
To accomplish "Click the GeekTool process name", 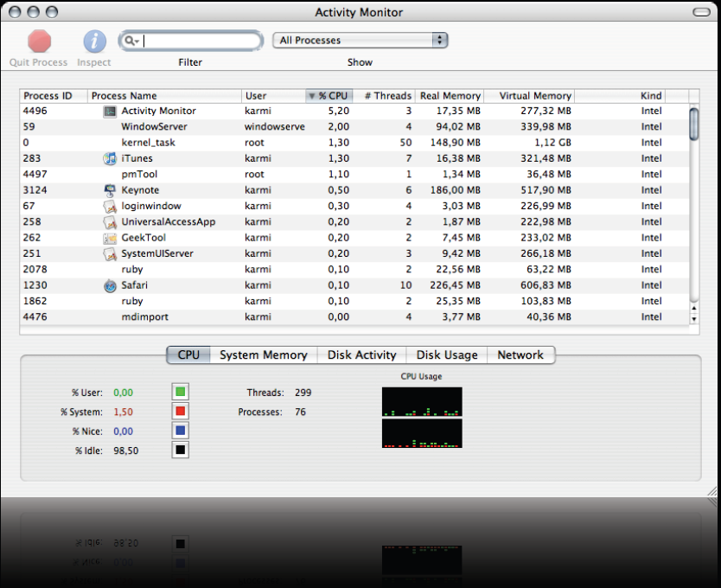I will click(x=144, y=238).
